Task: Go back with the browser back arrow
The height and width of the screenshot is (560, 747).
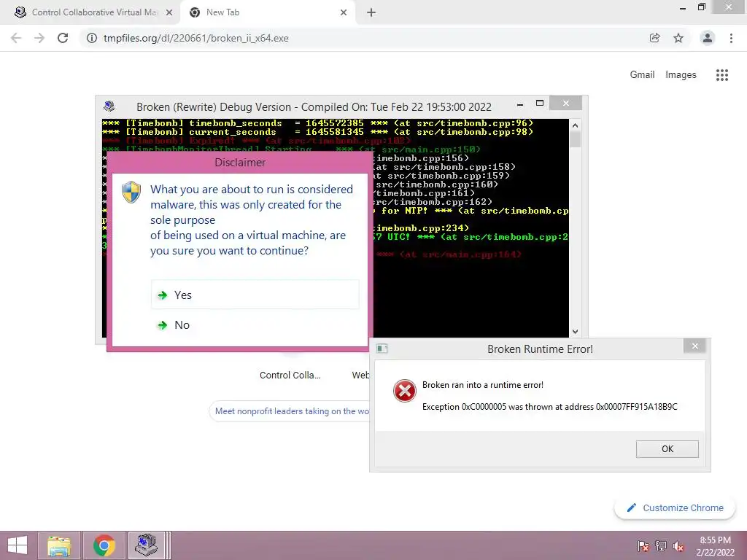Action: pyautogui.click(x=16, y=38)
